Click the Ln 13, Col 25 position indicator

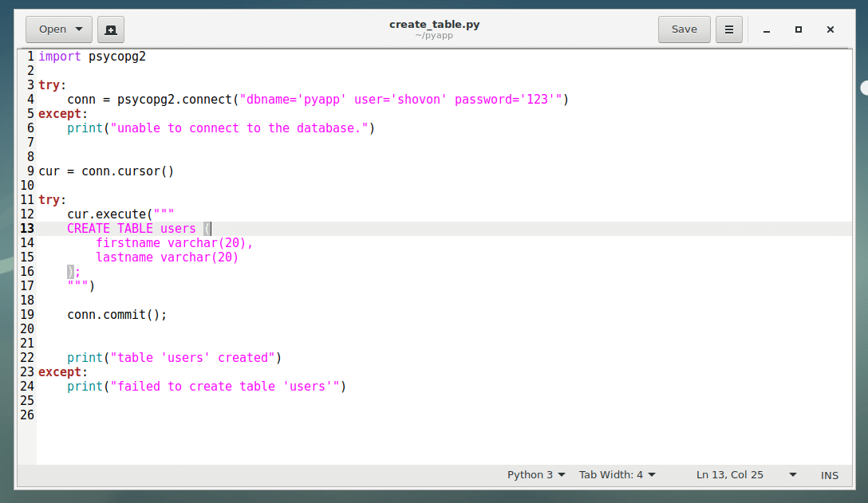coord(729,475)
